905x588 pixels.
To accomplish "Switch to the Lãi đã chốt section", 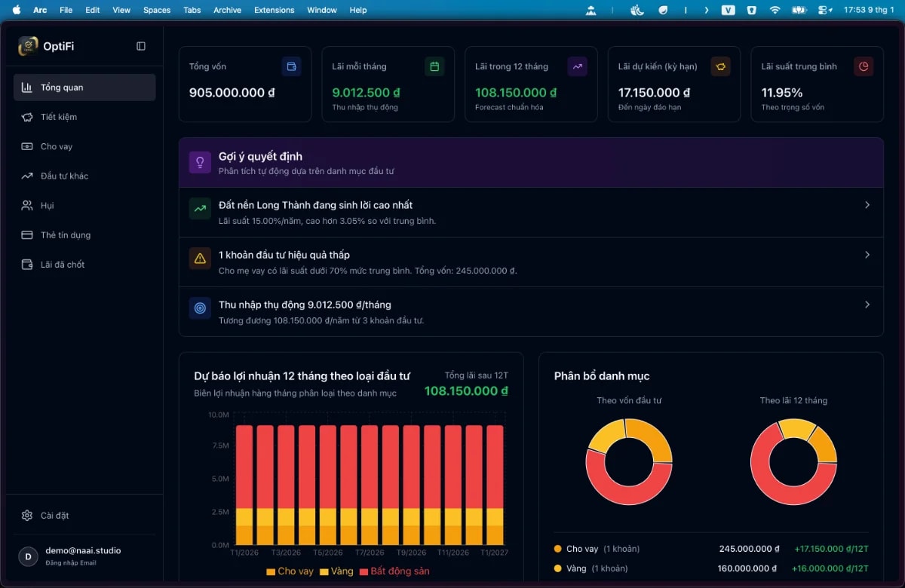I will tap(26, 264).
